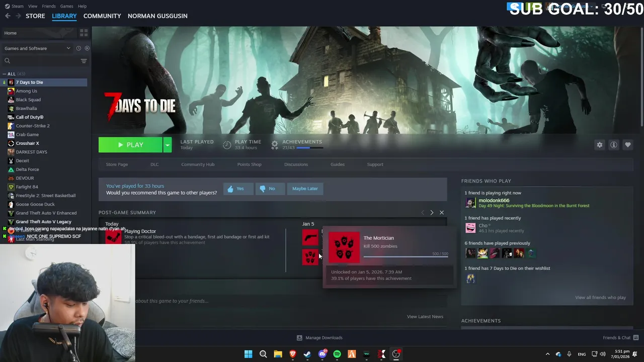Image resolution: width=644 pixels, height=362 pixels.
Task: Toggle the ready-to-play filter icon
Action: [x=87, y=48]
